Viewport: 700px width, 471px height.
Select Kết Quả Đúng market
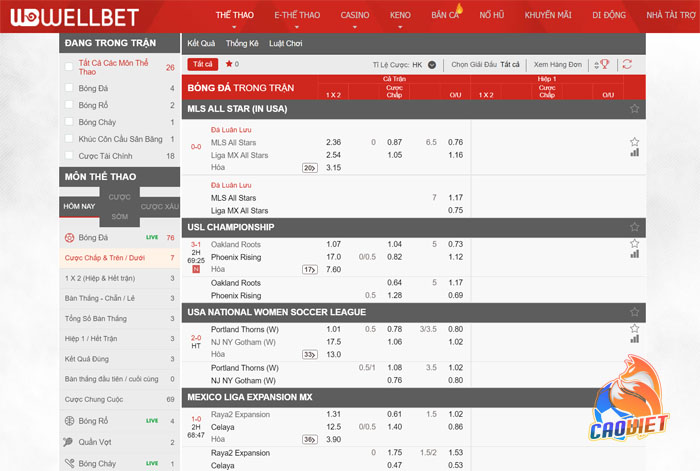pyautogui.click(x=120, y=359)
